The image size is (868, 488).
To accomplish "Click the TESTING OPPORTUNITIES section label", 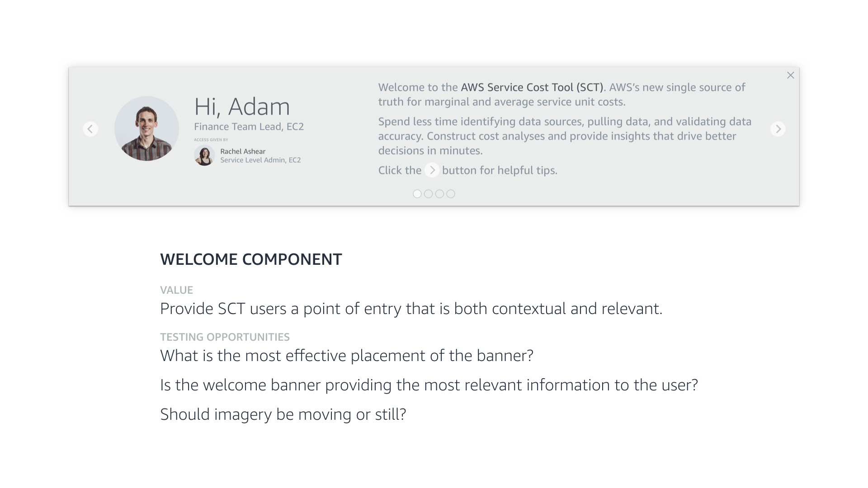I will 225,337.
